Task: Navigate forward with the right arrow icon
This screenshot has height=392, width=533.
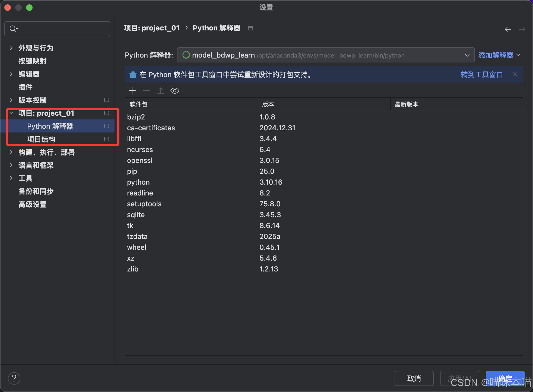Action: point(522,29)
